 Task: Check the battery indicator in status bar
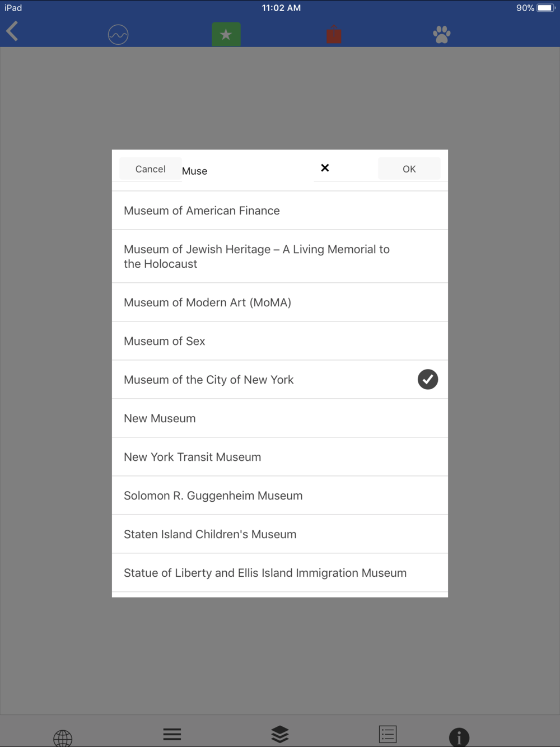(546, 8)
